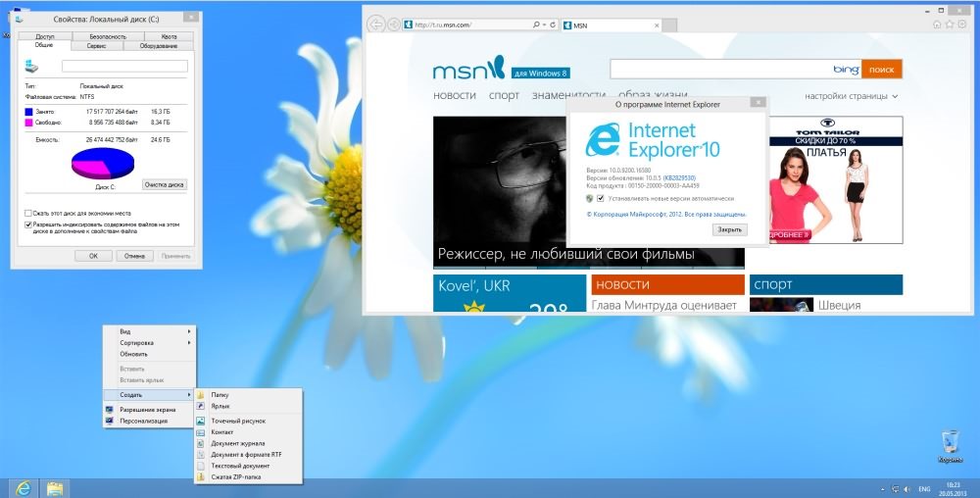Enable 'Сжать этот диск' compression checkbox
This screenshot has width=980, height=498.
pyautogui.click(x=28, y=212)
